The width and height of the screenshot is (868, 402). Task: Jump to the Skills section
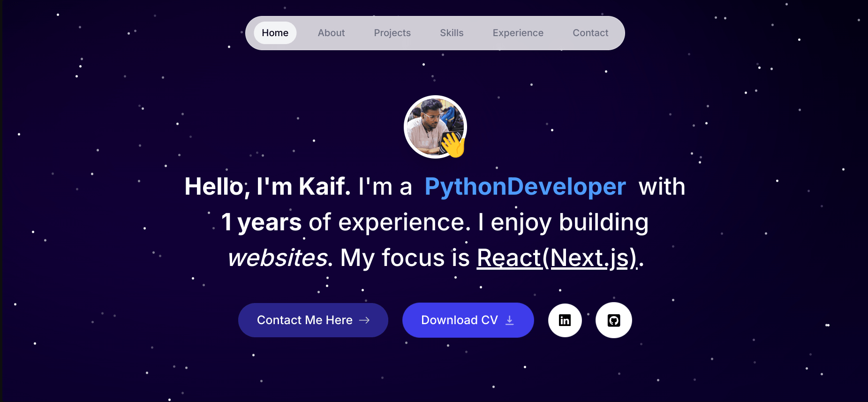click(452, 33)
